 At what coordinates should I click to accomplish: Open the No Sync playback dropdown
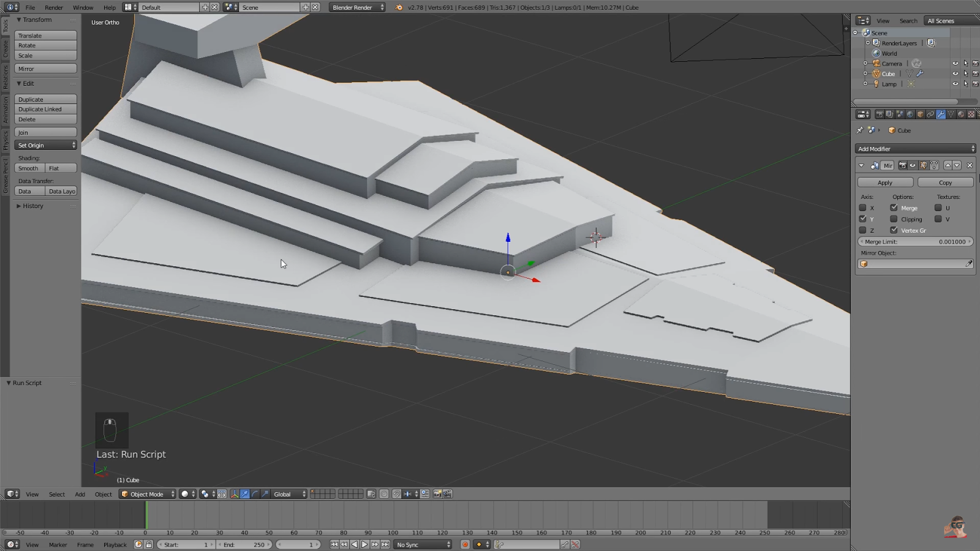click(423, 544)
